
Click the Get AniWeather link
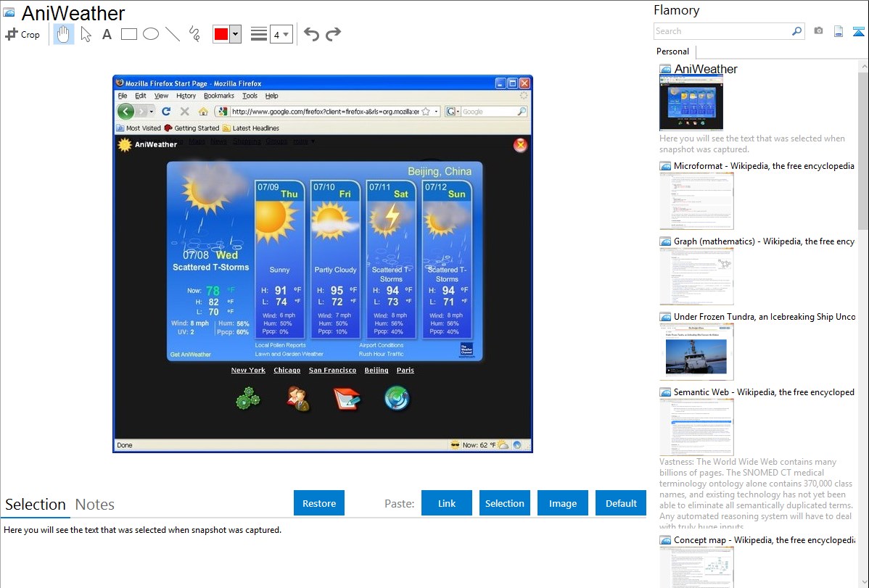coord(191,355)
